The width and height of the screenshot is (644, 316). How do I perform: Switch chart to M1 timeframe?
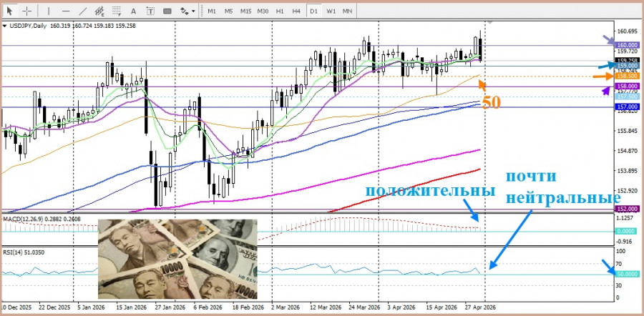point(212,11)
